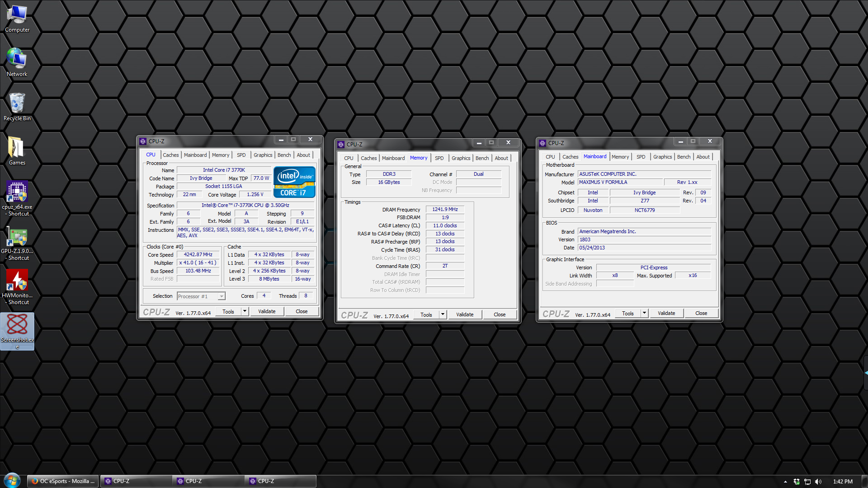Click the Intel Core i7 logo
This screenshot has width=868, height=488.
[294, 182]
